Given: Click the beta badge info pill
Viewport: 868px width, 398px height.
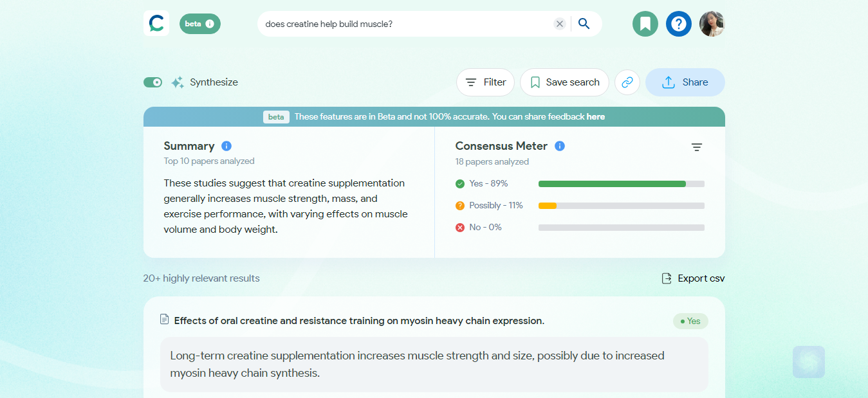Looking at the screenshot, I should pyautogui.click(x=200, y=24).
